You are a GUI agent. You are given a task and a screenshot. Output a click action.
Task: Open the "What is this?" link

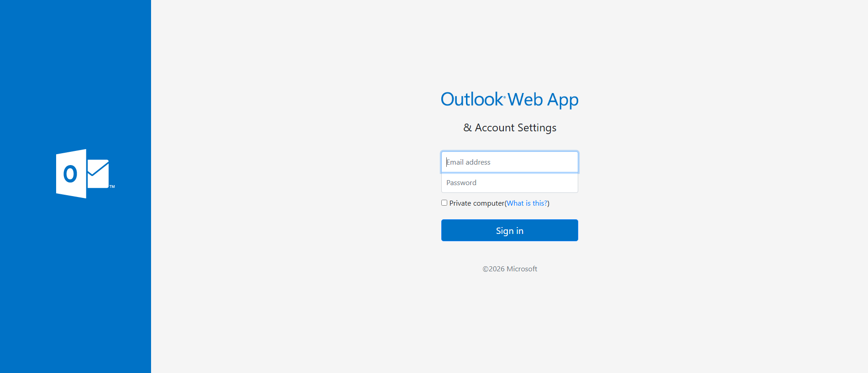coord(527,203)
